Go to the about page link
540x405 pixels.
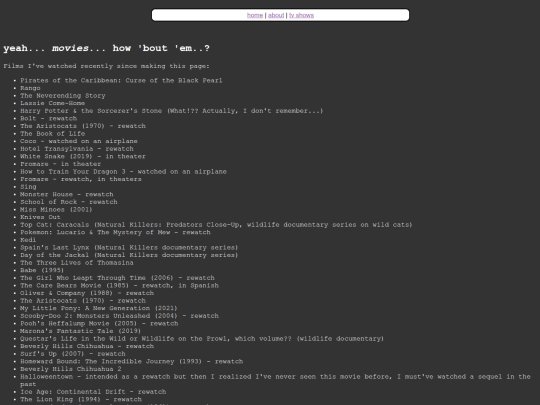(x=276, y=15)
